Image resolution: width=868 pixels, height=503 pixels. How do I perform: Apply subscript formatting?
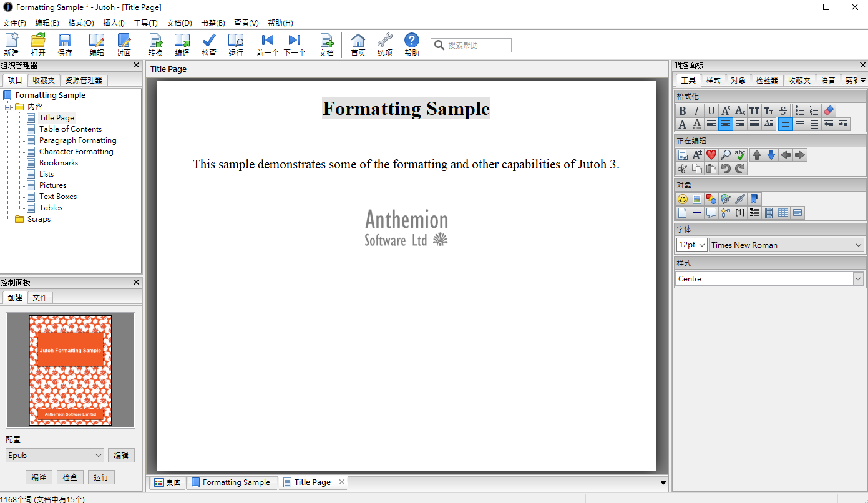point(740,110)
